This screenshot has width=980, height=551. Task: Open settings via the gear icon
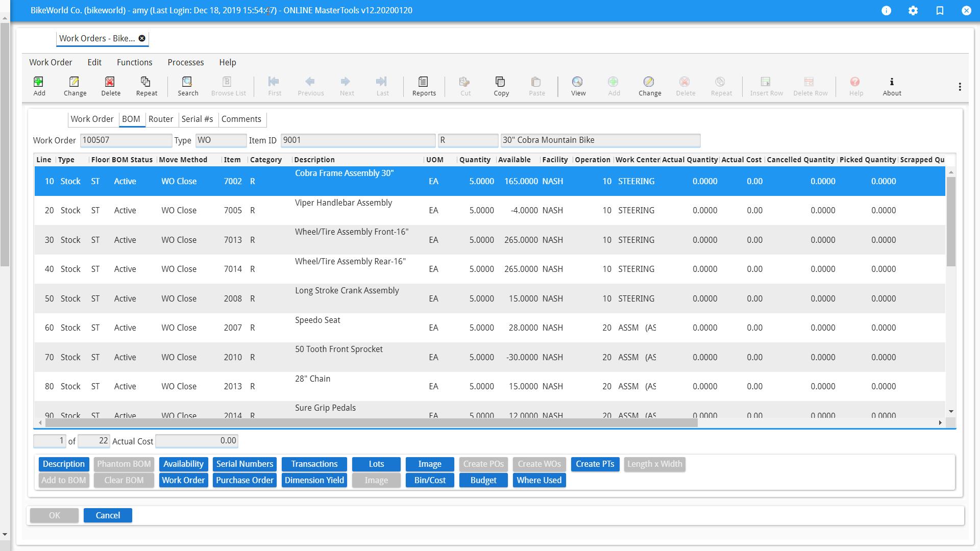pyautogui.click(x=913, y=10)
